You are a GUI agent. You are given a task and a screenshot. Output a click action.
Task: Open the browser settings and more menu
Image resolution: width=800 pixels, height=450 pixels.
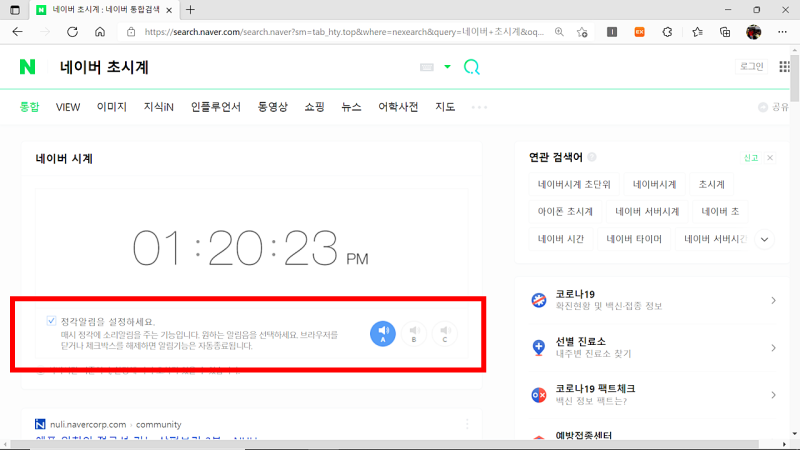point(782,32)
